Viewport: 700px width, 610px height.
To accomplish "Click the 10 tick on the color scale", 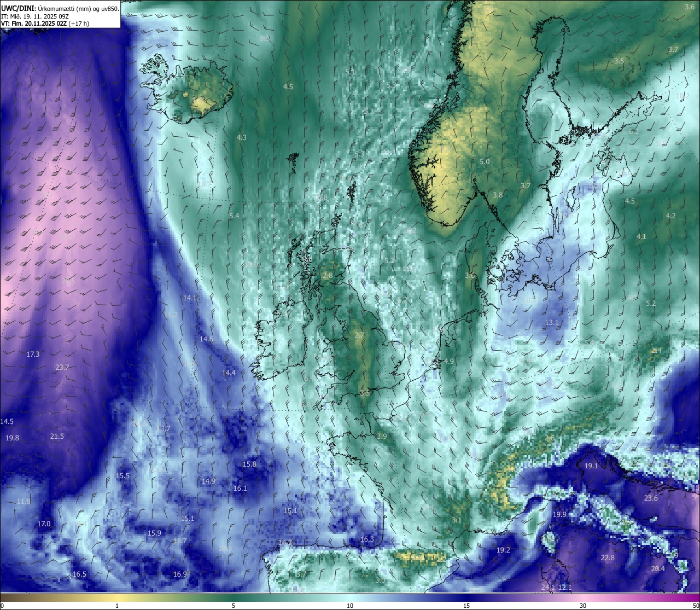I will point(350,605).
